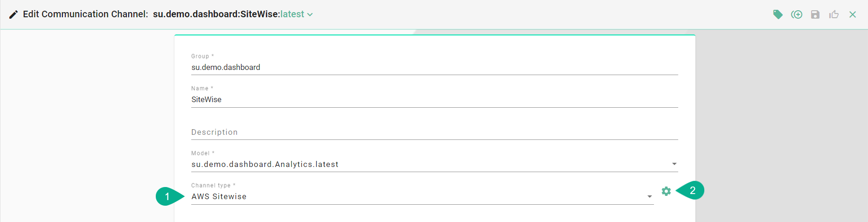This screenshot has height=222, width=868.
Task: Expand the Model dropdown arrow
Action: tap(674, 164)
